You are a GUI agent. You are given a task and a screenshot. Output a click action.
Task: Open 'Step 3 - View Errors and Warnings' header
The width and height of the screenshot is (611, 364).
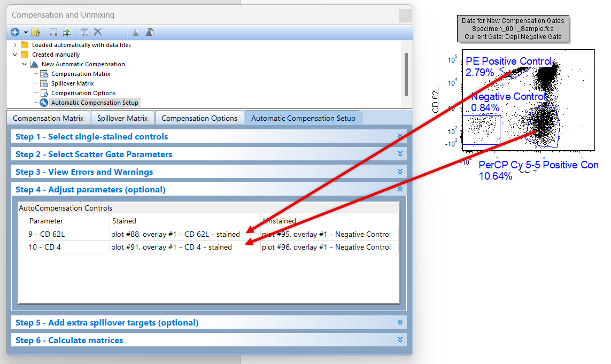click(x=209, y=172)
